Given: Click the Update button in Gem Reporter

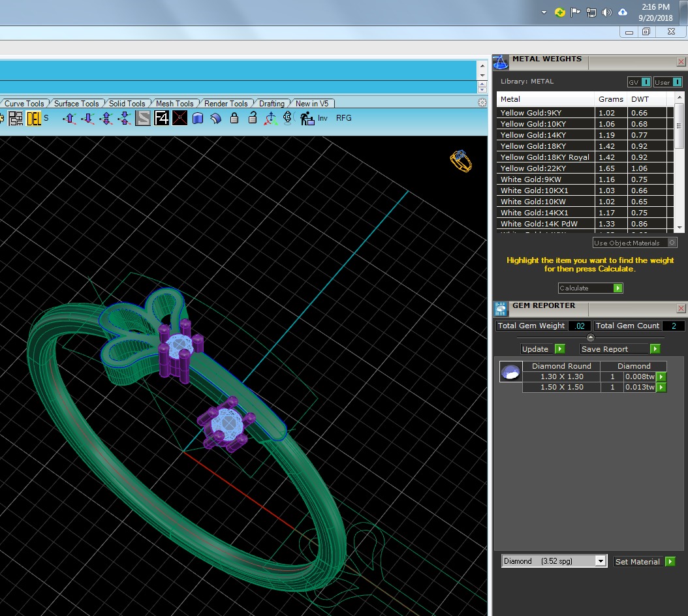Looking at the screenshot, I should pyautogui.click(x=543, y=349).
